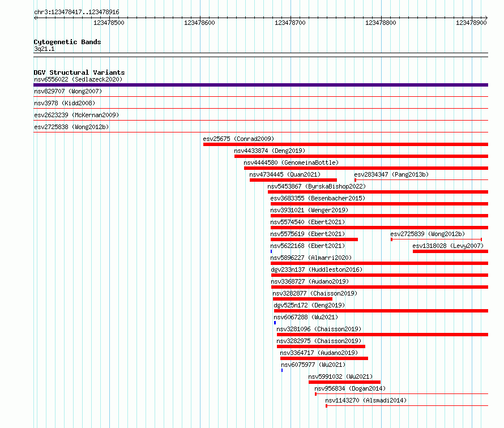Click nsv5622168 (Ebert2021) label
This screenshot has height=428, width=504.
307,246
